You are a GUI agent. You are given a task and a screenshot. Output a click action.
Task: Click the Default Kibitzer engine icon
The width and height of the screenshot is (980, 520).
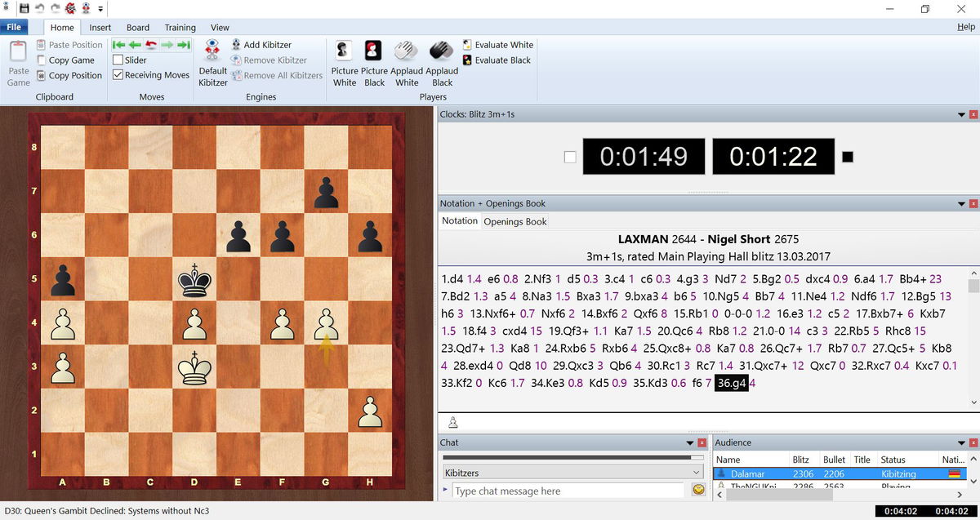pyautogui.click(x=212, y=51)
